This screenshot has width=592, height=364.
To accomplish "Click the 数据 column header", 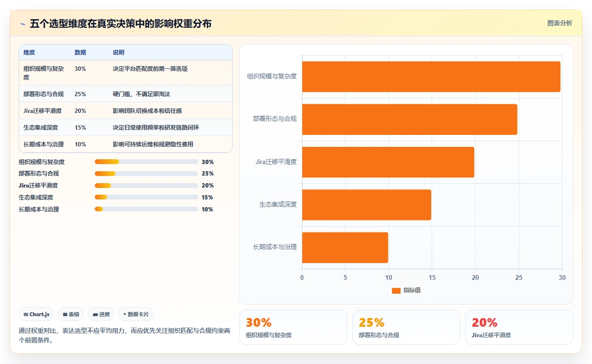I will click(80, 53).
